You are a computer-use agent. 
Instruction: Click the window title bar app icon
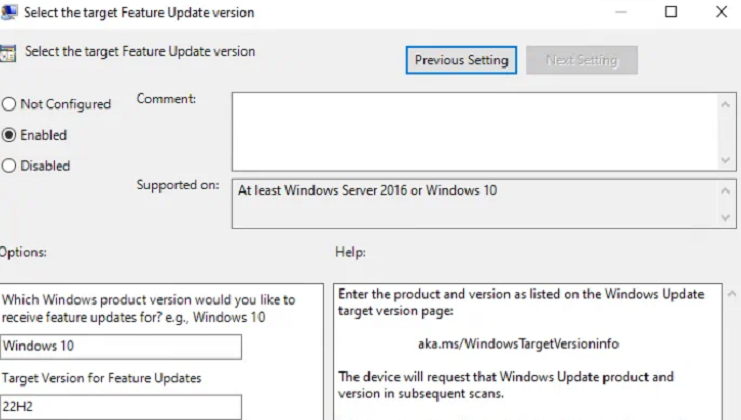point(9,12)
